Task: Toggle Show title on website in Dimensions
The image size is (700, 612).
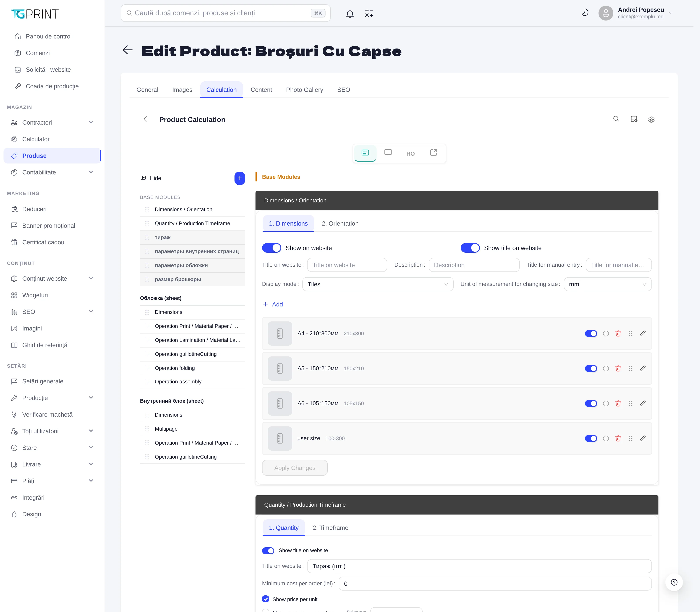Action: pos(470,248)
